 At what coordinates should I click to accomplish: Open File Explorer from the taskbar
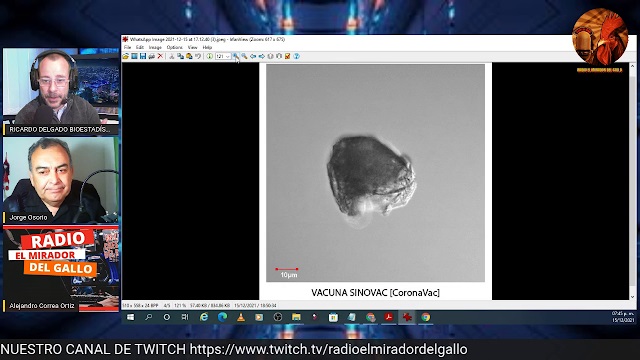[x=296, y=317]
